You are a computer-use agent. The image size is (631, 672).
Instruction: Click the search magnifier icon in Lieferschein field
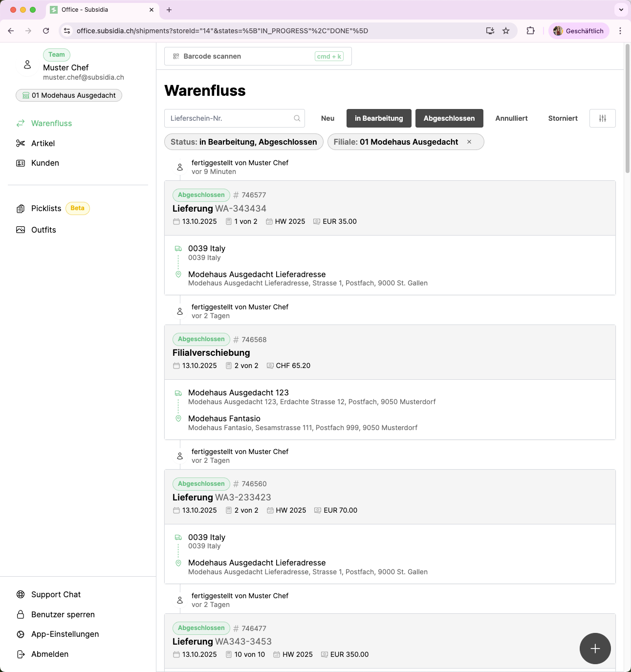point(297,118)
